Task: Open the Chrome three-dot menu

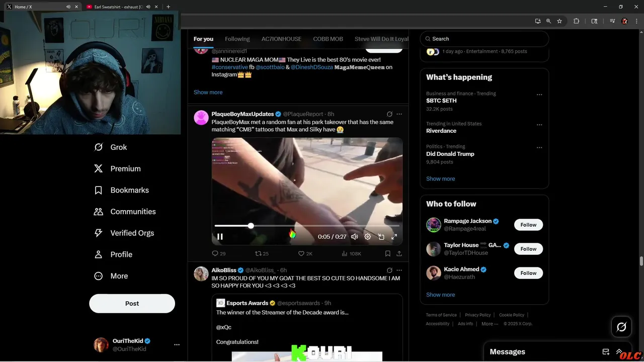Action: click(636, 21)
